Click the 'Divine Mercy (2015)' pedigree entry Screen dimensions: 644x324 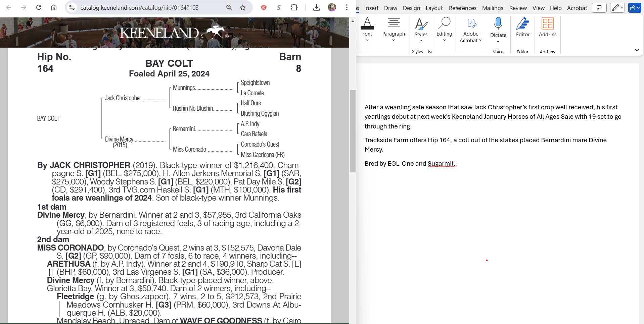[x=119, y=142]
